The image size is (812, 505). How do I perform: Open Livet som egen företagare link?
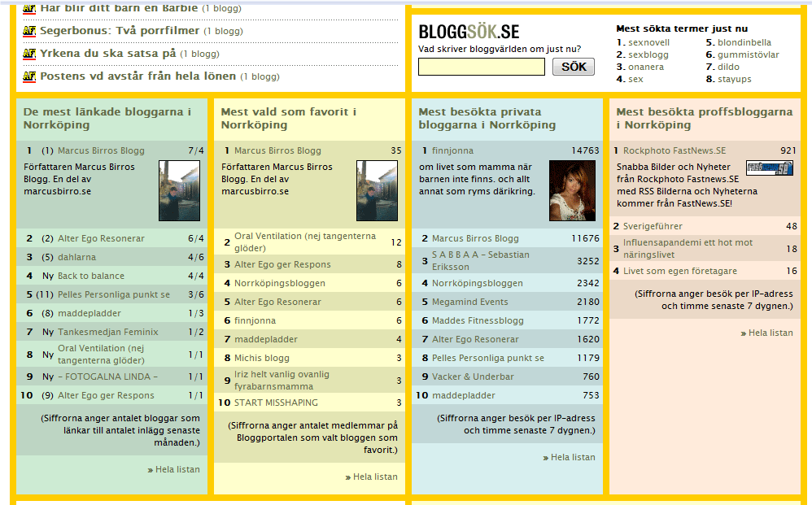click(680, 271)
